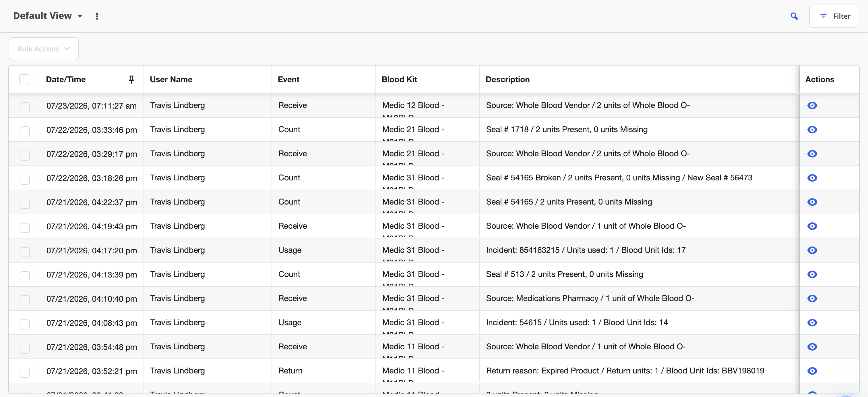The image size is (868, 397).
Task: View details for 07/21/2026 04:22:37 pm entry
Action: tap(812, 202)
